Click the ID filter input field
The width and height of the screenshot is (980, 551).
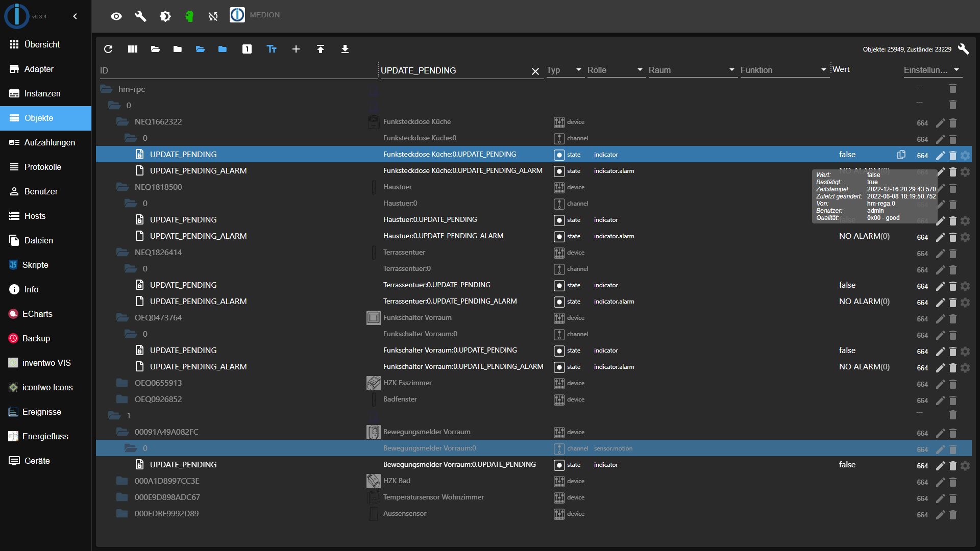click(x=238, y=70)
